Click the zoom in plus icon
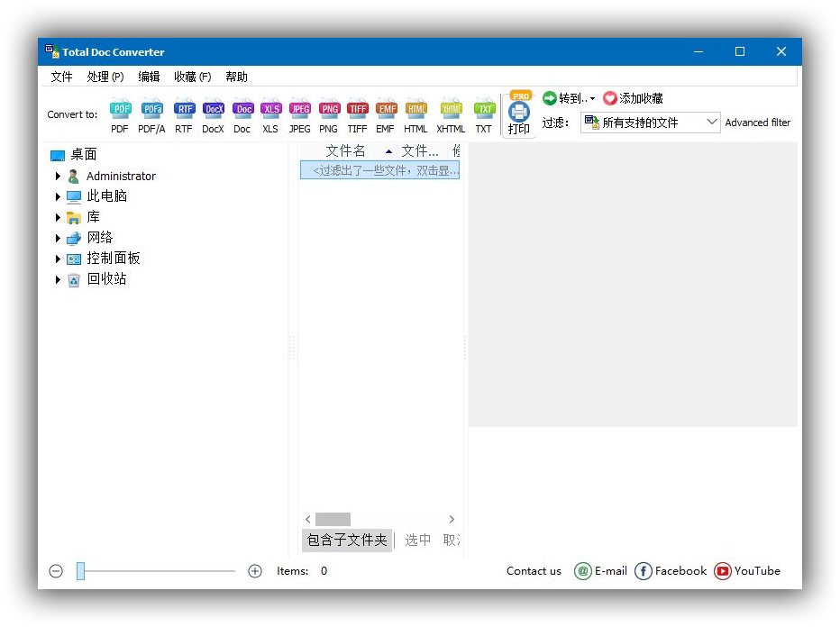This screenshot has height=627, width=840. point(255,571)
